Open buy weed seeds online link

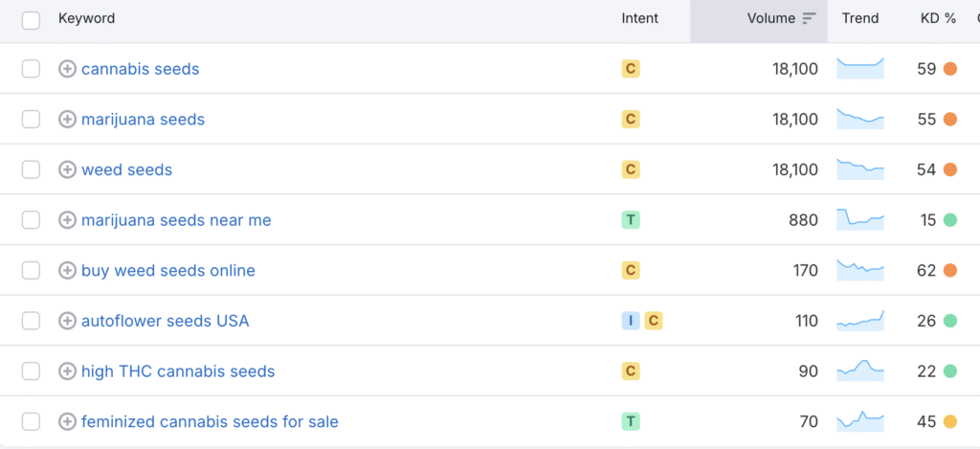[168, 270]
